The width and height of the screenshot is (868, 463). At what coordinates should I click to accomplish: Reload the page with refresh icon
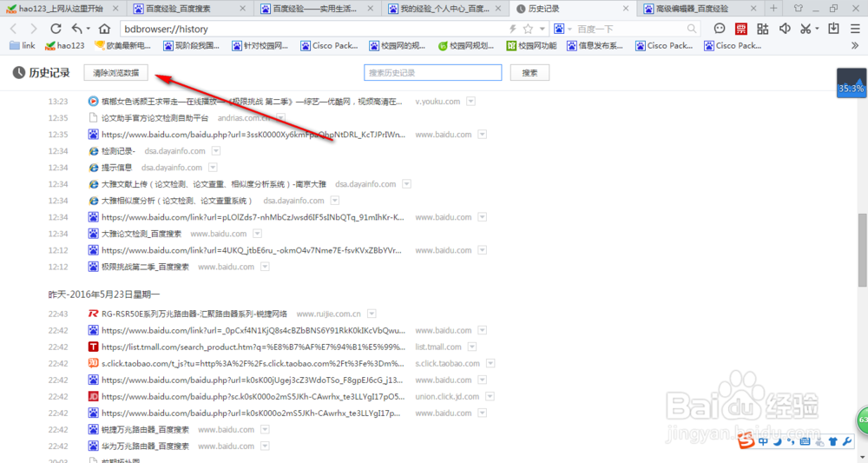(x=56, y=29)
